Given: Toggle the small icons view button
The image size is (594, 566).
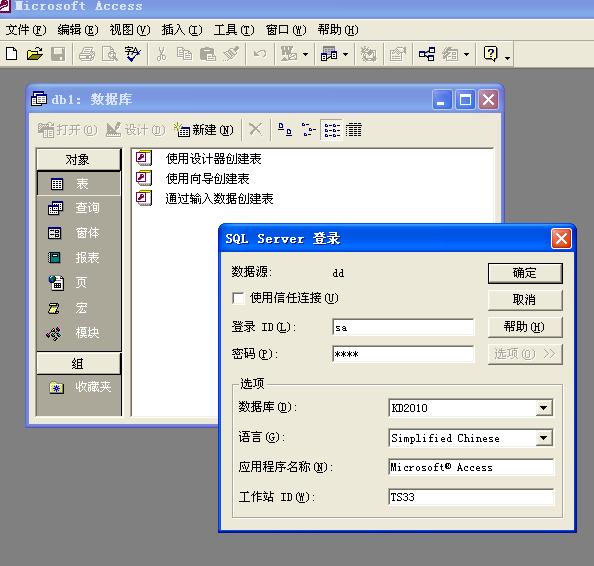Looking at the screenshot, I should pos(308,130).
